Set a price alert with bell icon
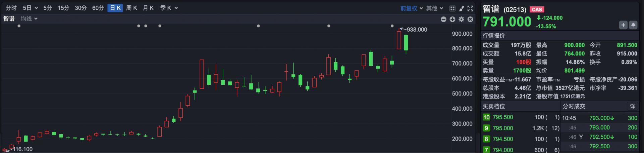The height and width of the screenshot is (153, 644). click(x=633, y=25)
